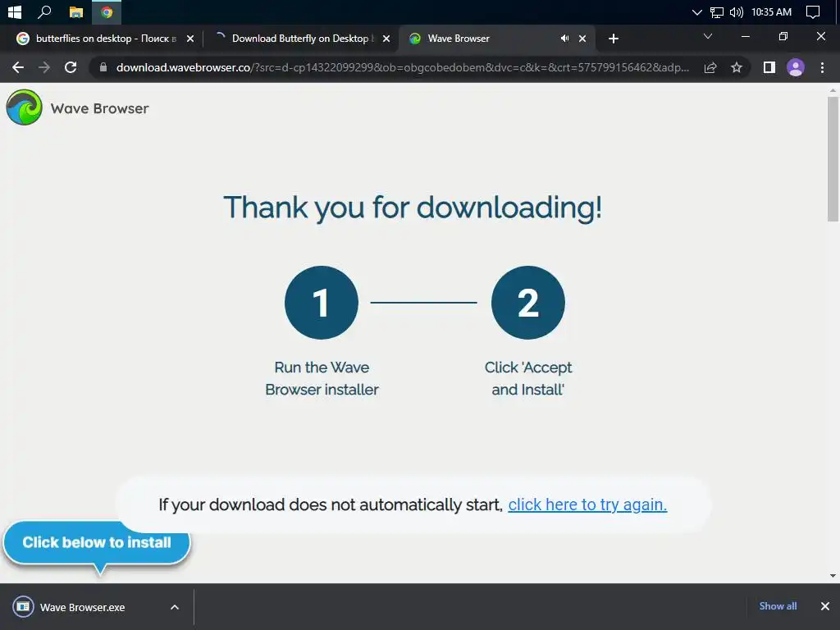Expand the Wave Browser.exe download options

tap(175, 608)
